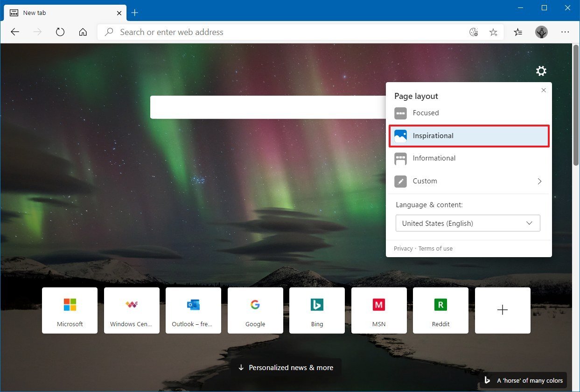Screen dimensions: 580x392
Task: Open the home page icon
Action: point(83,32)
